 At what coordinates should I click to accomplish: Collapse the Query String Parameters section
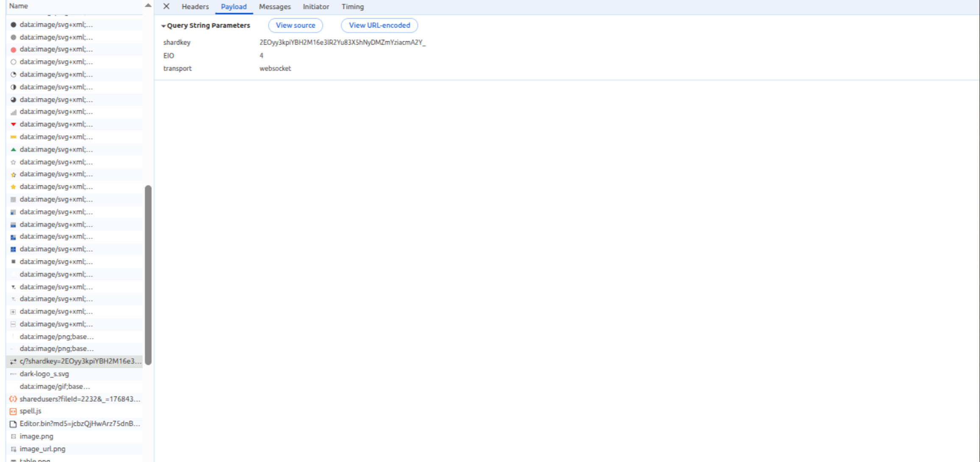(x=164, y=26)
